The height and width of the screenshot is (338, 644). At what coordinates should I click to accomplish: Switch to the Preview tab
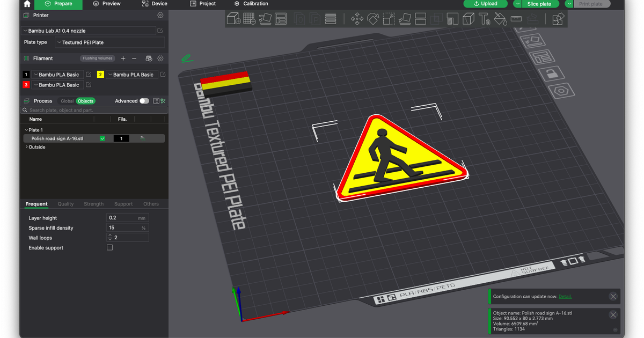point(106,4)
